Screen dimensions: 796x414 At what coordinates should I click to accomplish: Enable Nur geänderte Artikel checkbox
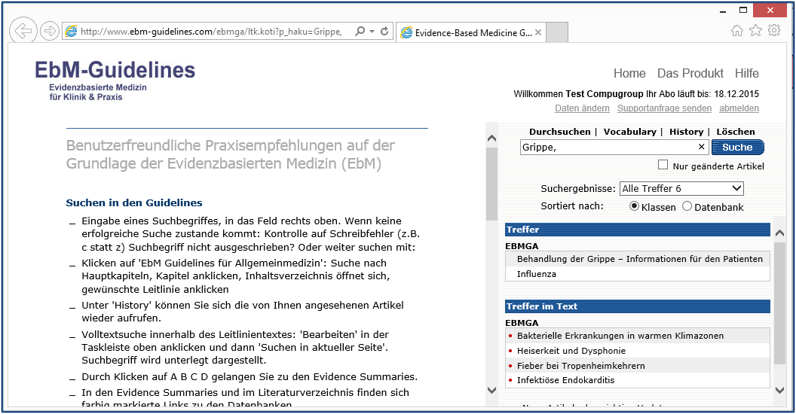662,165
